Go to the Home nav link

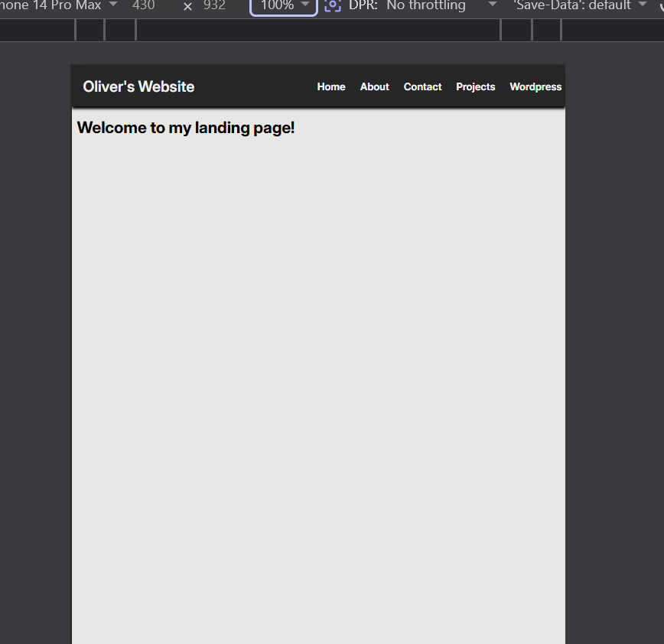point(331,86)
